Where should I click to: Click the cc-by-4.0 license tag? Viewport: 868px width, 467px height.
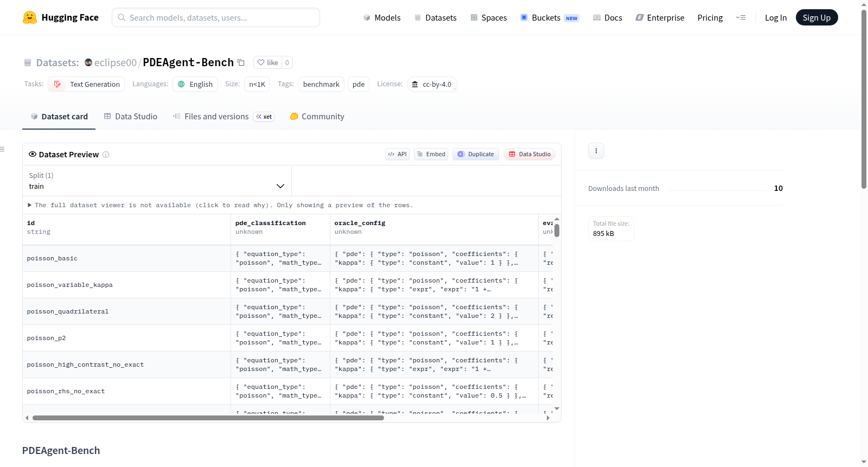(432, 84)
